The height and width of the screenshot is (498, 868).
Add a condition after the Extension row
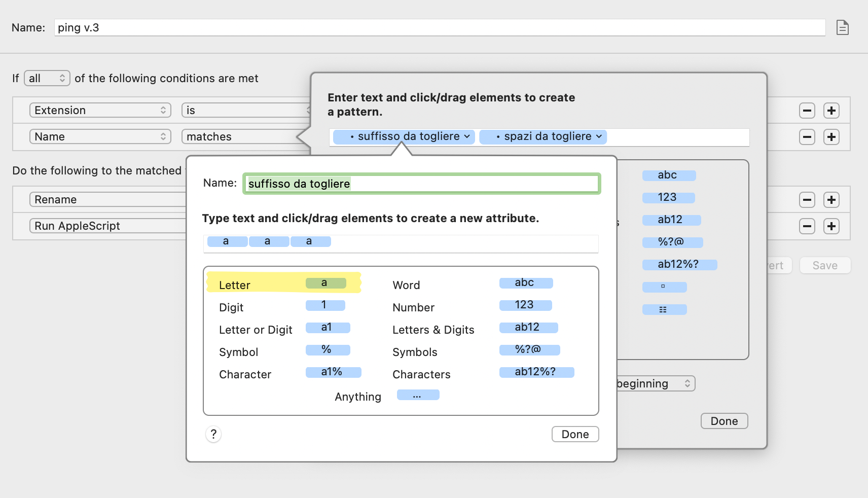[x=831, y=111]
